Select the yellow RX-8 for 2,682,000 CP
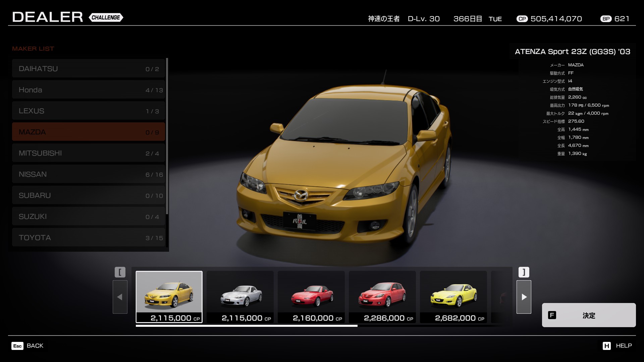 [453, 297]
